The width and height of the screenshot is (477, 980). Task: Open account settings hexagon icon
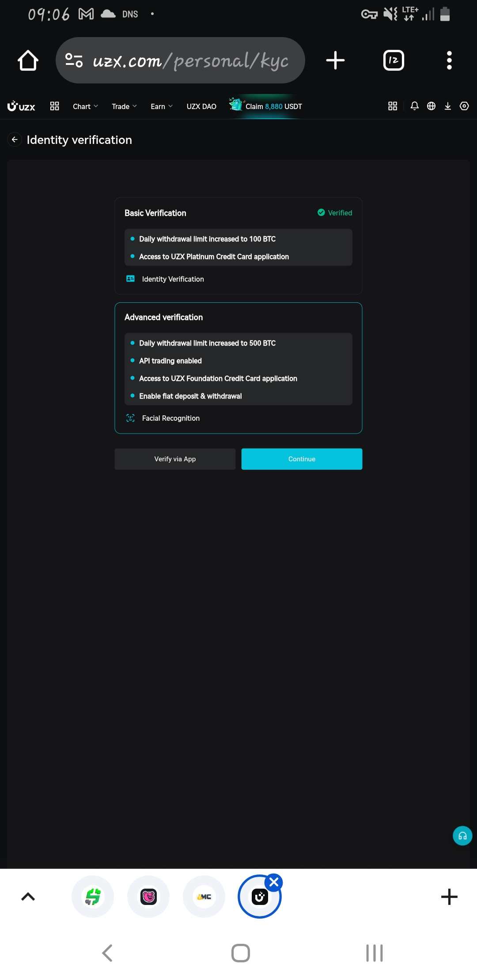point(464,106)
